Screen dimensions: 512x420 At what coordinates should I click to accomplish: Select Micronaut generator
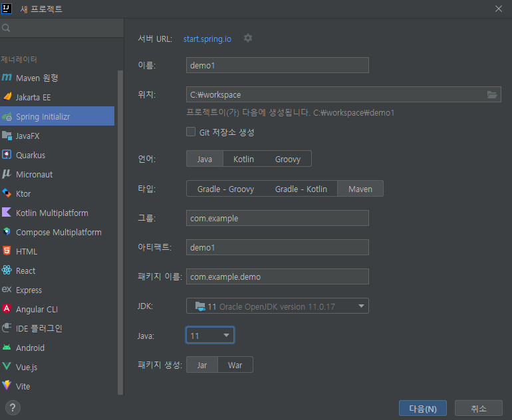click(57, 174)
